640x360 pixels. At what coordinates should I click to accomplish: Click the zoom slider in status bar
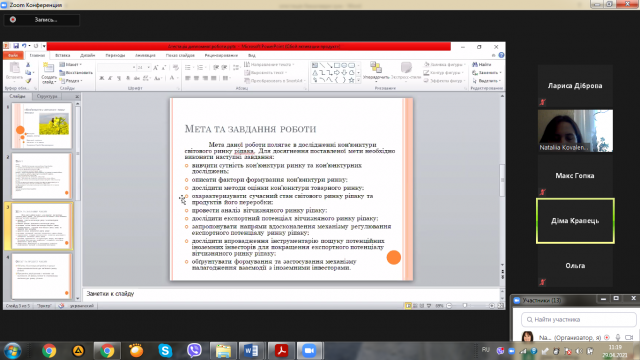click(x=465, y=306)
